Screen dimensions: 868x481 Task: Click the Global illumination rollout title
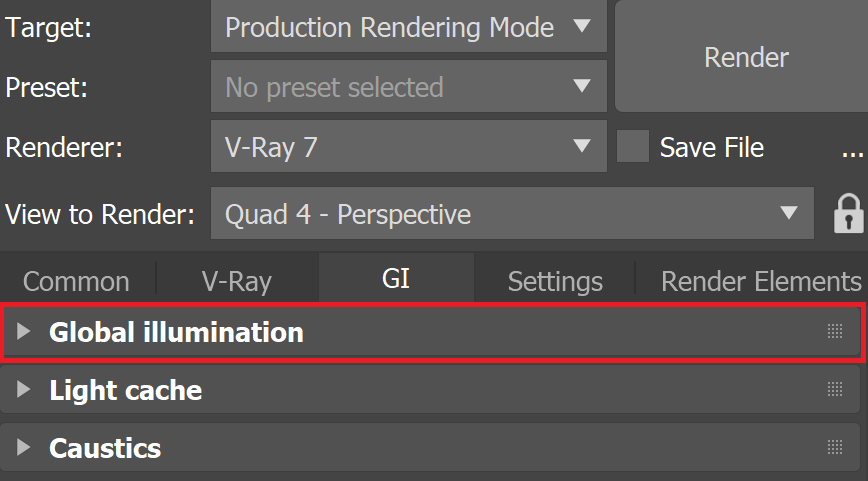click(x=176, y=332)
